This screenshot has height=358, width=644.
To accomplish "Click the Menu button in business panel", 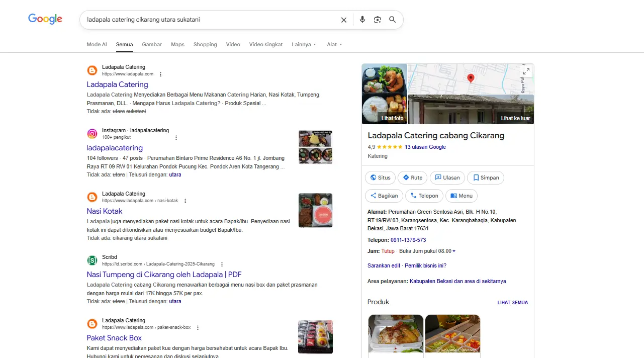I will point(462,196).
